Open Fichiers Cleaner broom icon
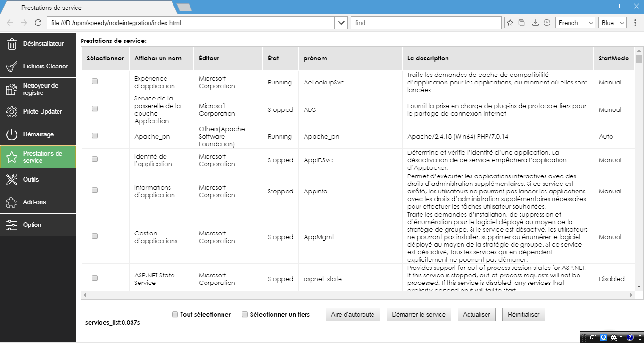This screenshot has height=343, width=644. click(x=12, y=67)
